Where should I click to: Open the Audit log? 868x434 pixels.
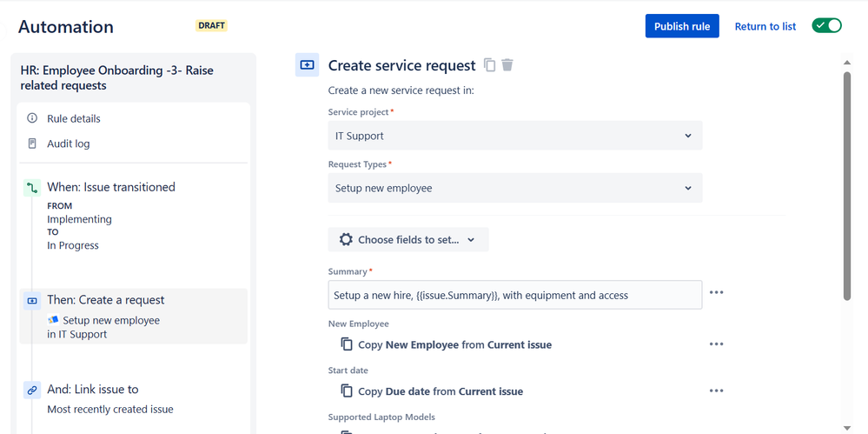pos(68,144)
